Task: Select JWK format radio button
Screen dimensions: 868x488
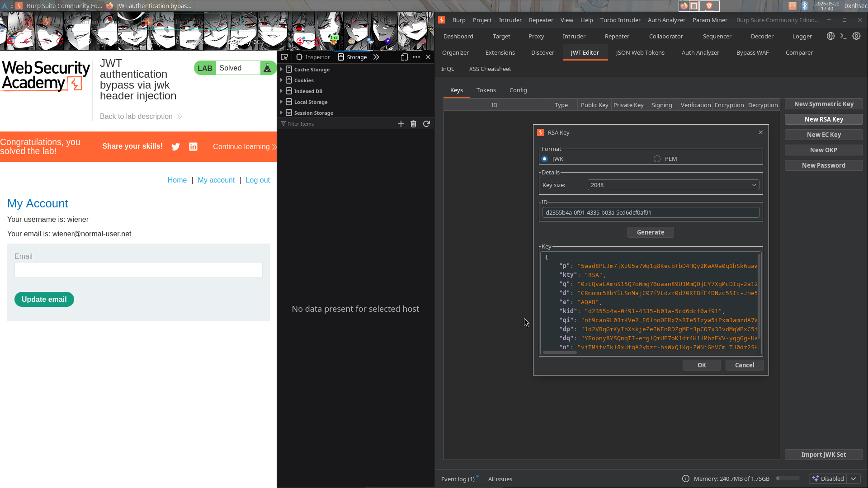Action: [545, 159]
